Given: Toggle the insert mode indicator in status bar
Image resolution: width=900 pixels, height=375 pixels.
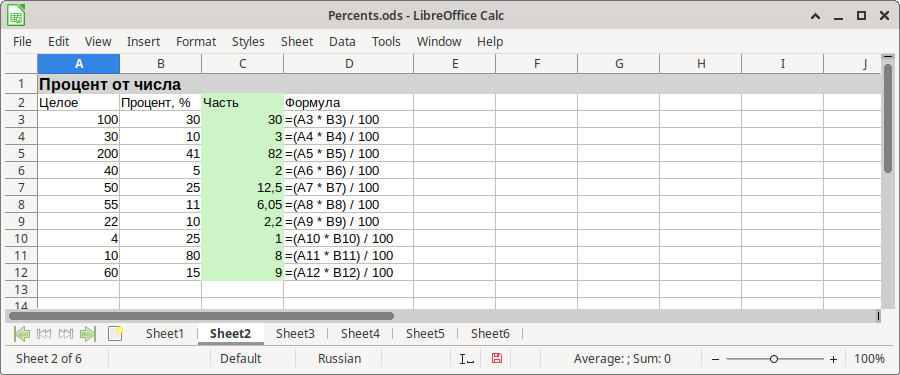Looking at the screenshot, I should (x=467, y=359).
